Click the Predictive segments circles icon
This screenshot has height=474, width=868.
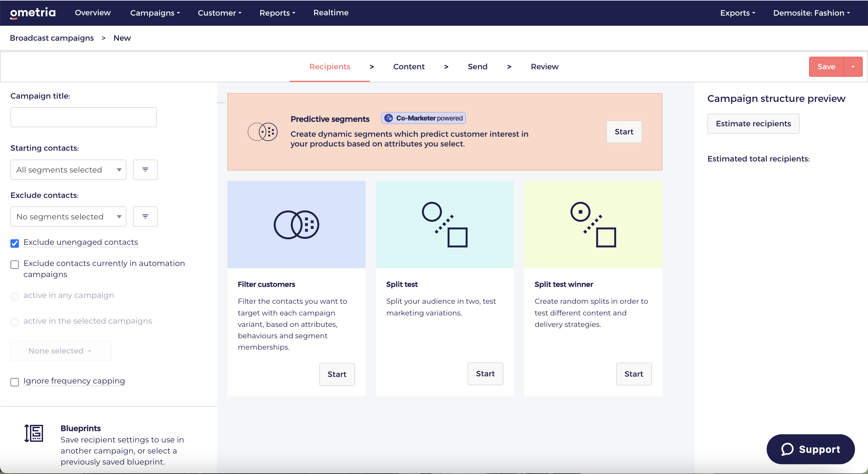[x=263, y=132]
